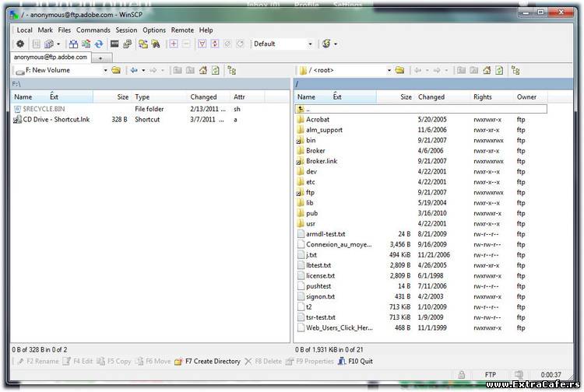Toggle local directory tree icon
Screen dimensions: 584x392
(x=232, y=70)
